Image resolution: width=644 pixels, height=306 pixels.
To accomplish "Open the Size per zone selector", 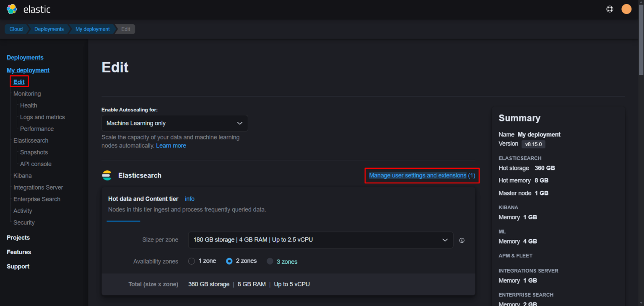I will pos(320,240).
